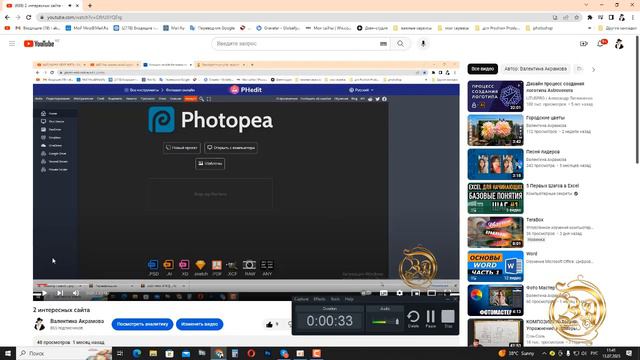Show hidden system tray icons

(x=544, y=353)
